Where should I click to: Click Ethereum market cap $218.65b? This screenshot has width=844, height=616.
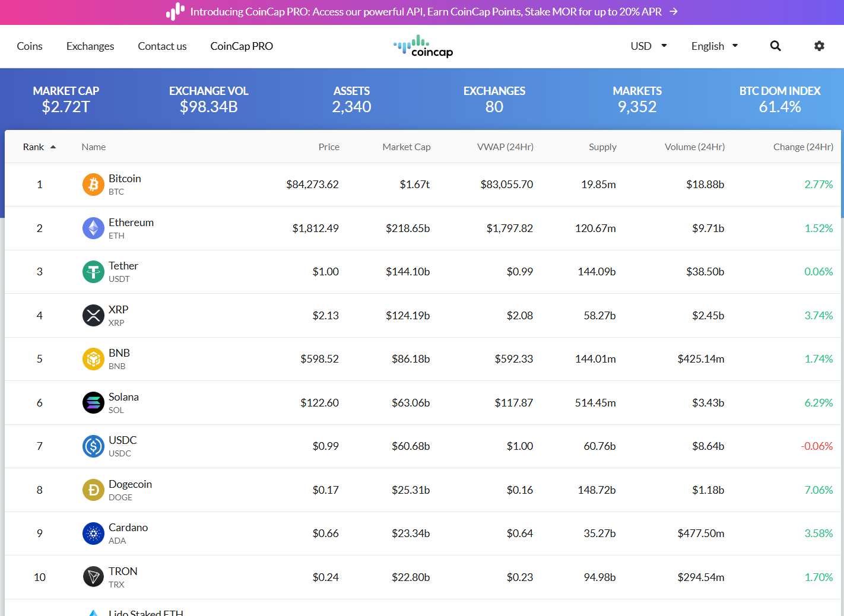click(x=408, y=228)
